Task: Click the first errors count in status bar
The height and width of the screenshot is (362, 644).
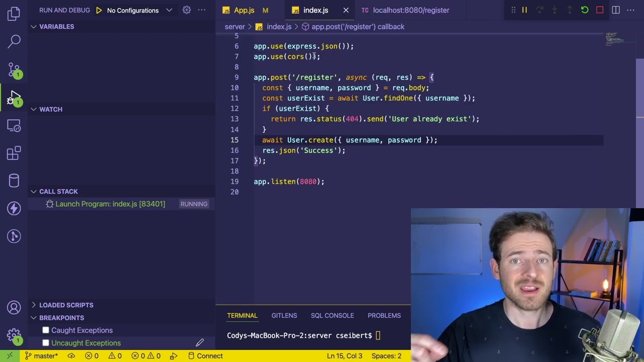Action: 92,356
